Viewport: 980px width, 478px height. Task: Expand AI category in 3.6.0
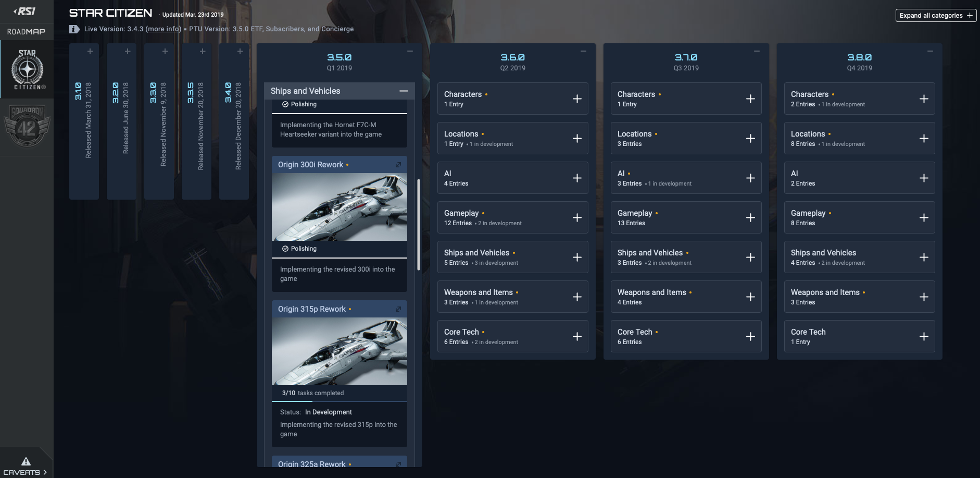[x=577, y=178]
